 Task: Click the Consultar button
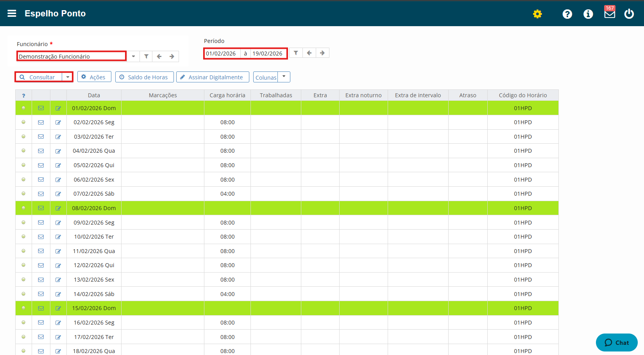click(39, 77)
